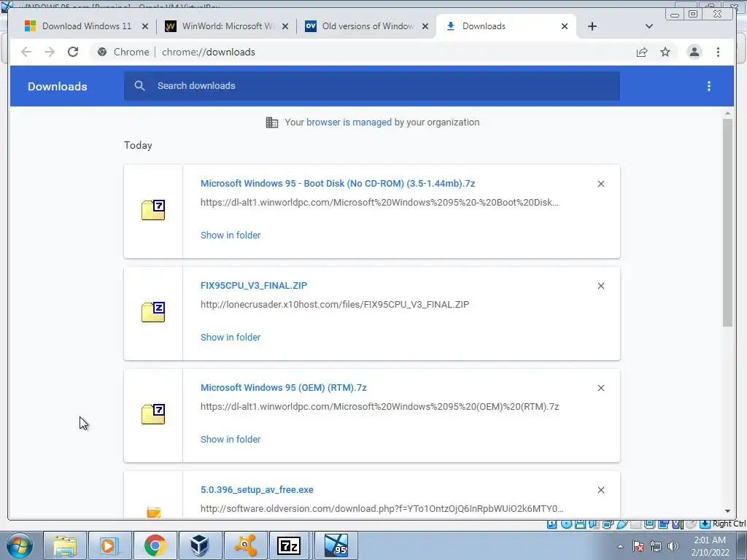The image size is (747, 560).
Task: Show Boot Disk download in folder
Action: click(x=231, y=235)
